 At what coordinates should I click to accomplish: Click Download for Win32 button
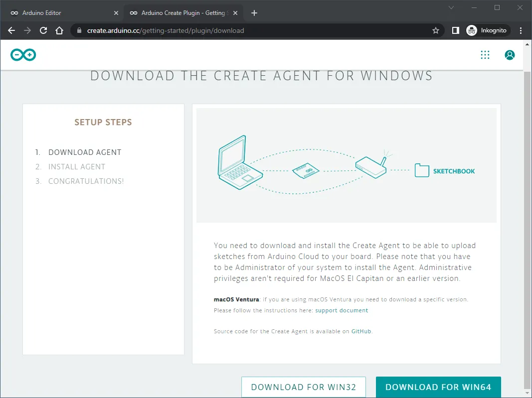tap(303, 387)
